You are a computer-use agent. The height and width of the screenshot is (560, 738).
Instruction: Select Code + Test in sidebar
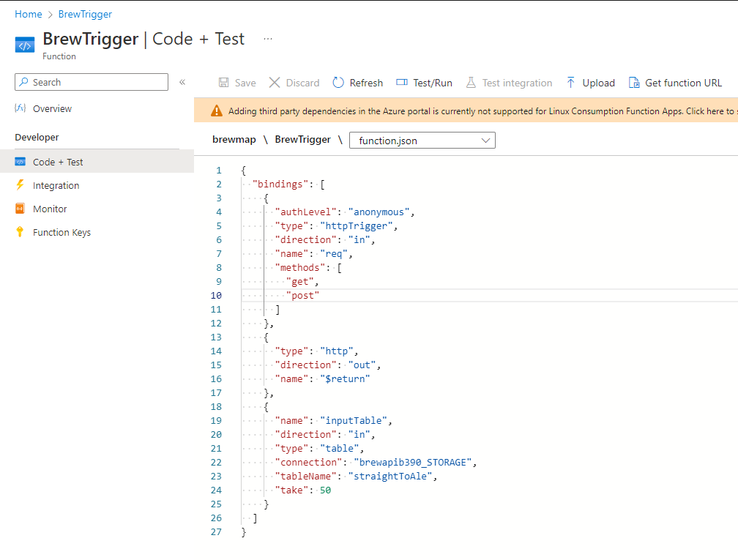[58, 162]
